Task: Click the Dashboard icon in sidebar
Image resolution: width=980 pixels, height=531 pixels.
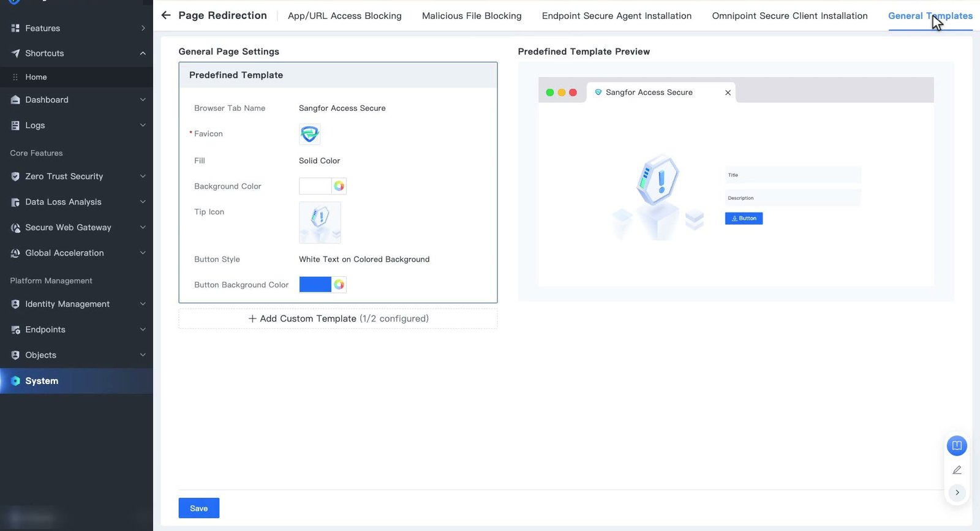Action: tap(15, 100)
